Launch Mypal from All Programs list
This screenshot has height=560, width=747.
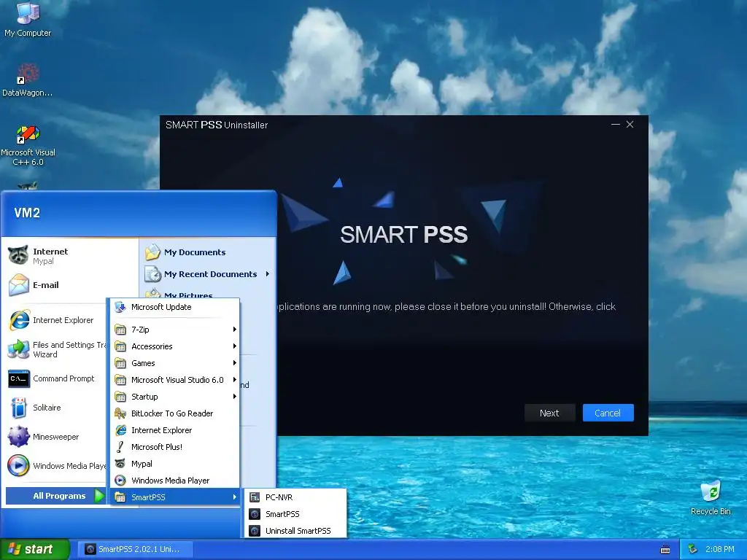[x=175, y=464]
